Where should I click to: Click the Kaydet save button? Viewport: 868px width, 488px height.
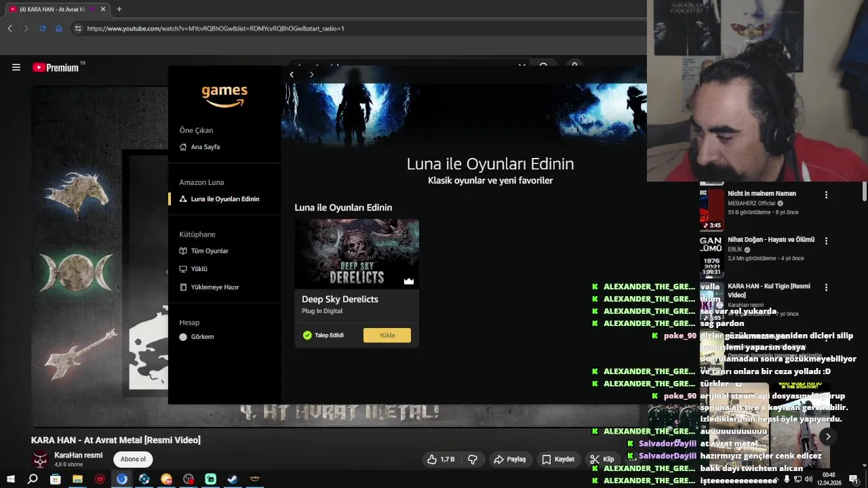click(x=558, y=460)
